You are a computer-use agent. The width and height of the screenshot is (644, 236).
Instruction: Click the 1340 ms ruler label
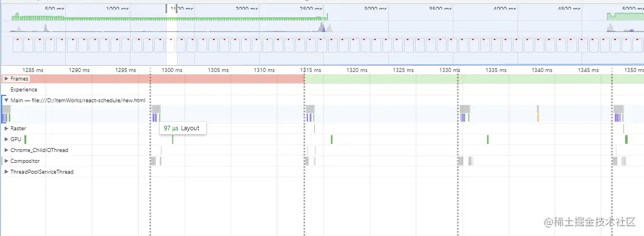click(542, 70)
